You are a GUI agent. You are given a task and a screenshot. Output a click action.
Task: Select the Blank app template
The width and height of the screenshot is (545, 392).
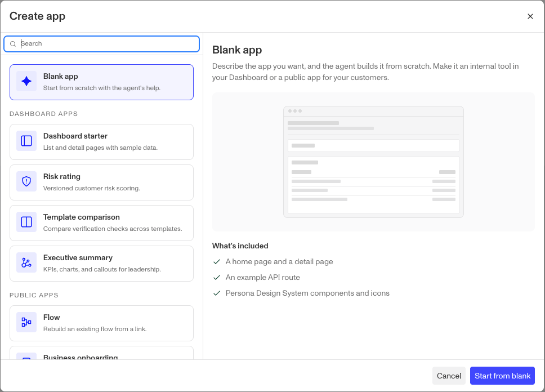click(101, 82)
